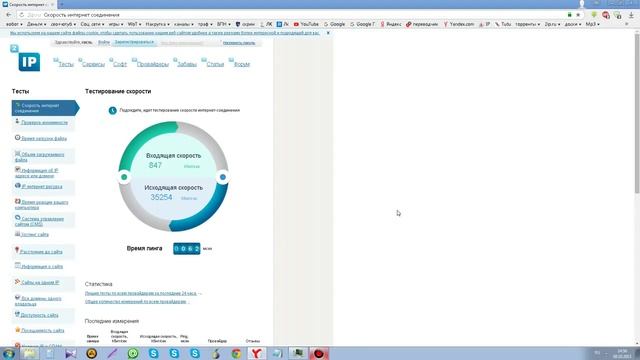Select Скорость интернет соединения in sidebar
The height and width of the screenshot is (360, 640).
(45, 108)
